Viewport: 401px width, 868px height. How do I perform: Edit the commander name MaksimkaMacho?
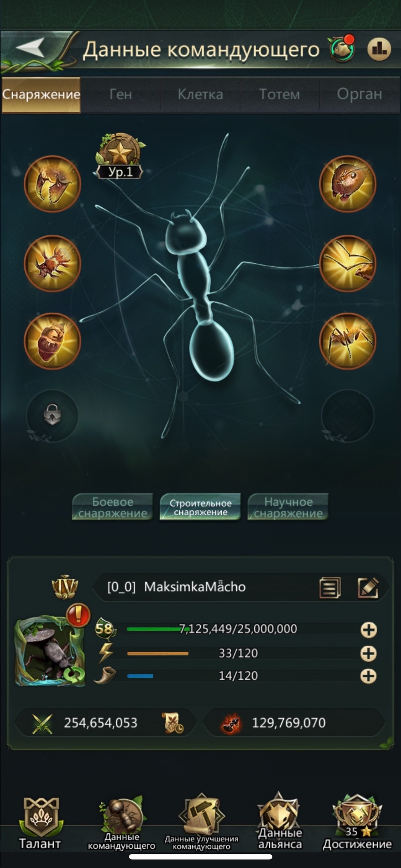368,588
